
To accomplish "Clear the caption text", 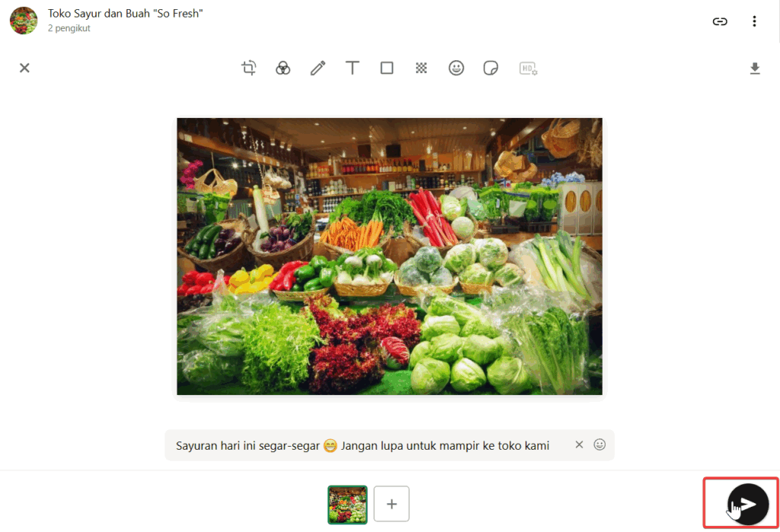I will (x=579, y=444).
